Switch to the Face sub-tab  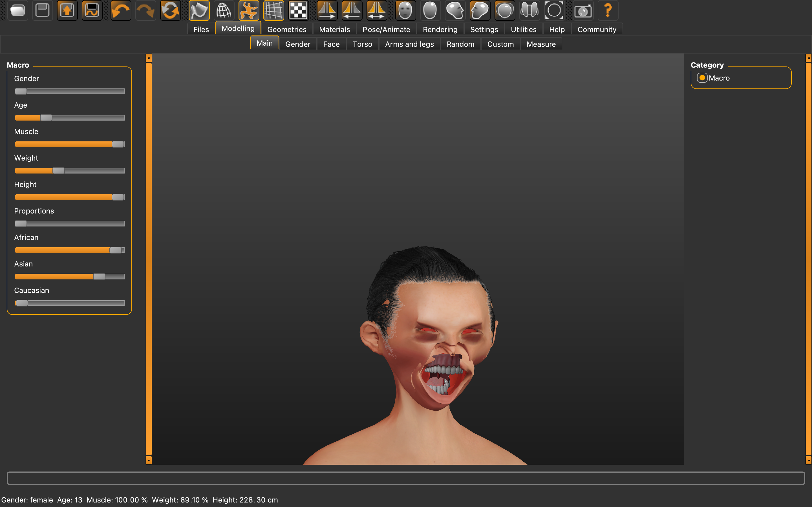point(331,44)
